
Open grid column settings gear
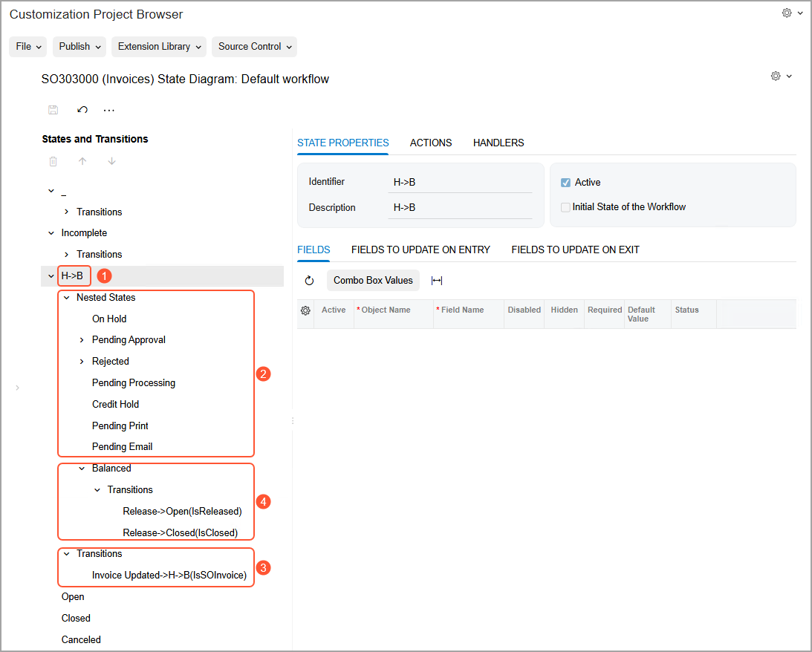point(305,310)
